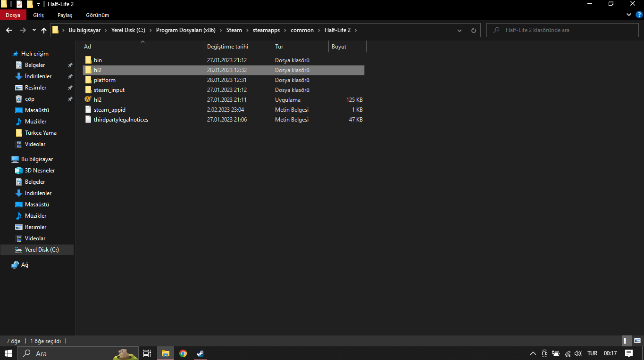Switch to details view in status bar
This screenshot has height=360, width=644.
click(x=627, y=341)
